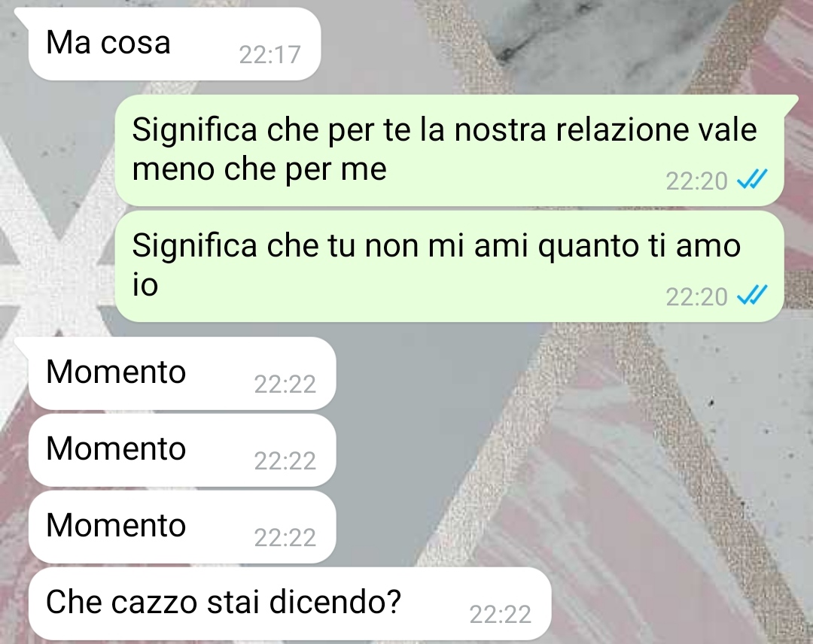Select the third 'Momento' message bubble
The image size is (813, 644).
click(182, 527)
